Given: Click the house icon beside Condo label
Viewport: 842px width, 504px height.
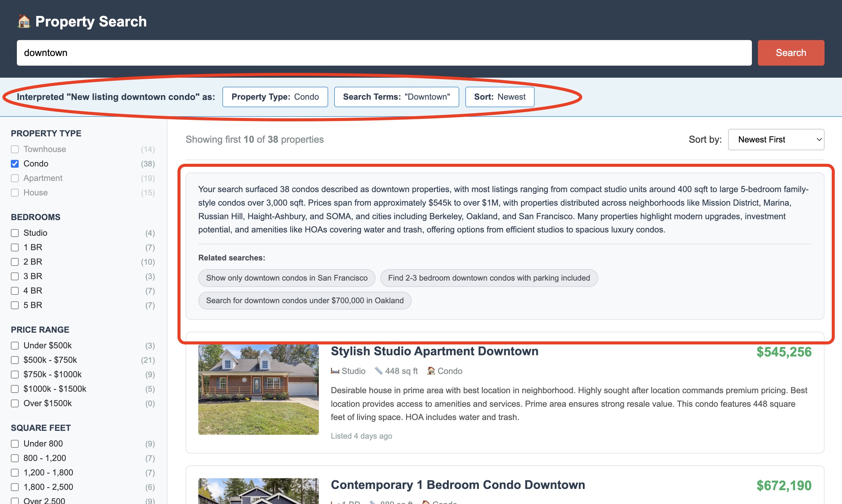Looking at the screenshot, I should tap(431, 371).
